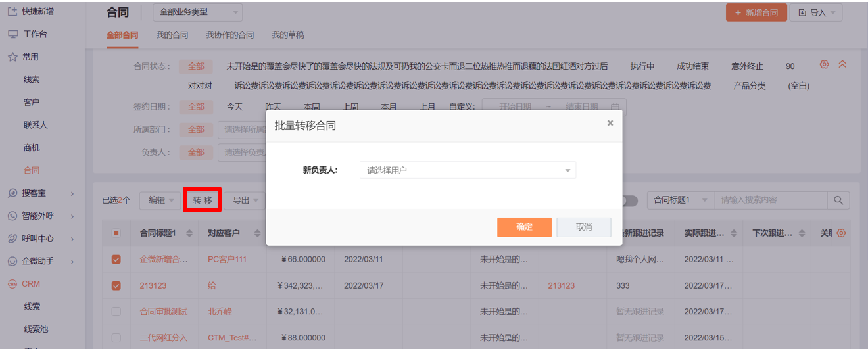This screenshot has width=868, height=349.
Task: Open the 工作台 monitor icon in sidebar
Action: click(12, 34)
